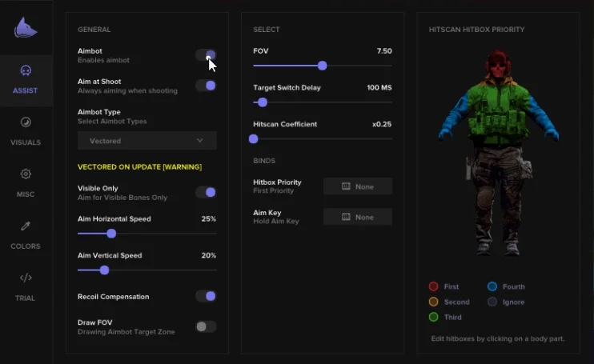Select the Colors eyedropper icon

pos(26,226)
